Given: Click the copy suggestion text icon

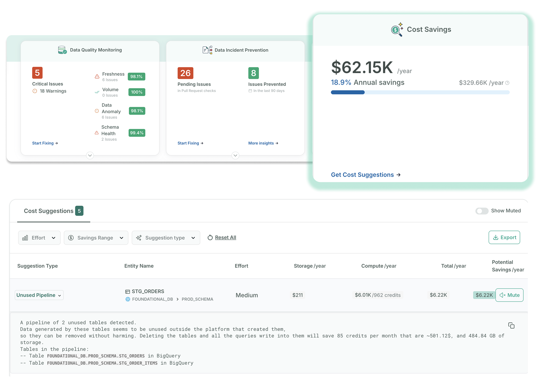Looking at the screenshot, I should click(511, 325).
